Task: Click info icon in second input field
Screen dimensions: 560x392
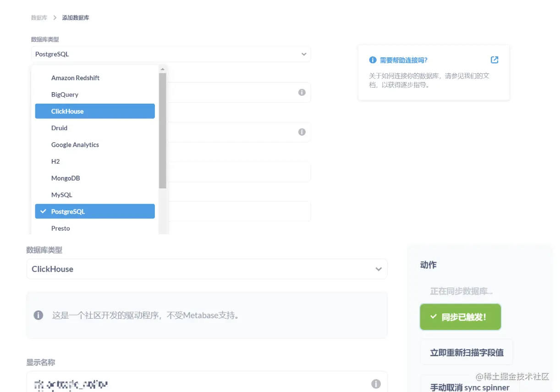Action: point(302,132)
